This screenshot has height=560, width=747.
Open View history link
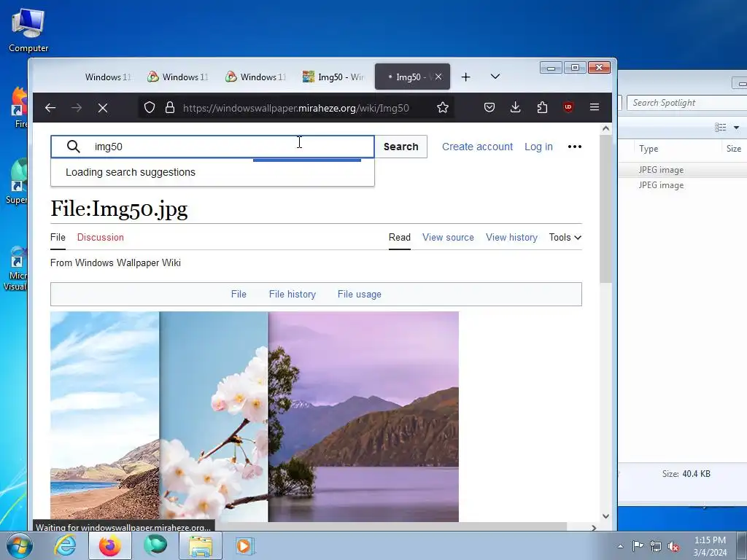[511, 237]
